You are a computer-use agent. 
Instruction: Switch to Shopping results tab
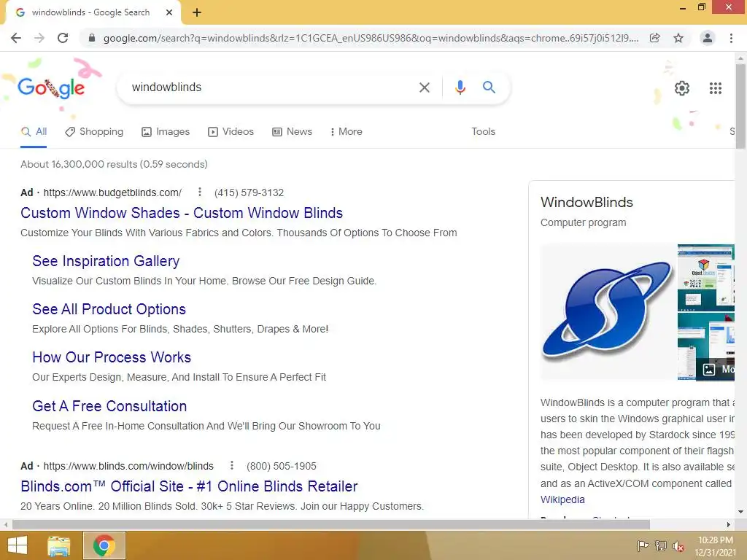94,132
